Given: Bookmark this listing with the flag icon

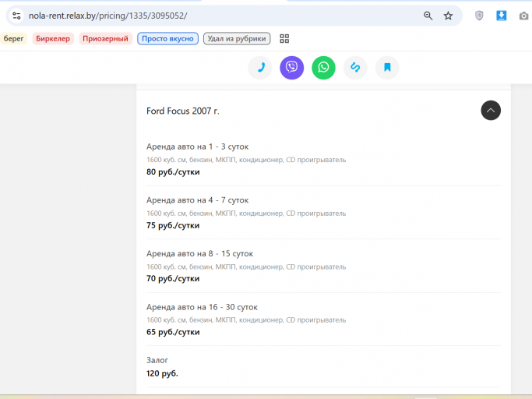Looking at the screenshot, I should [x=387, y=68].
